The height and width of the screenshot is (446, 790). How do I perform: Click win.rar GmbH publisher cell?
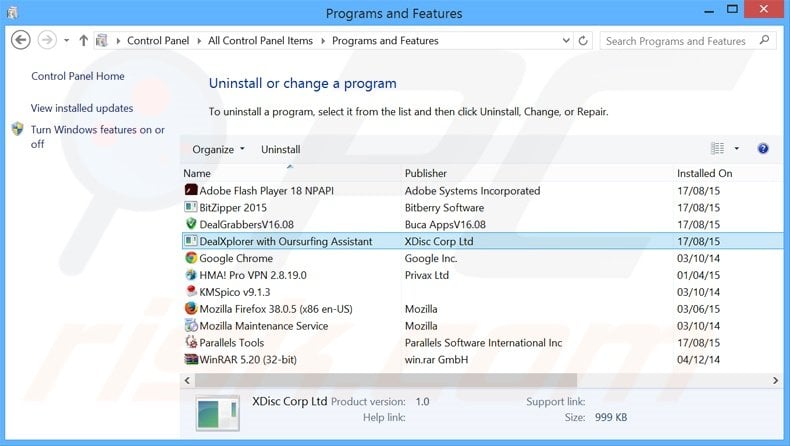coord(436,359)
